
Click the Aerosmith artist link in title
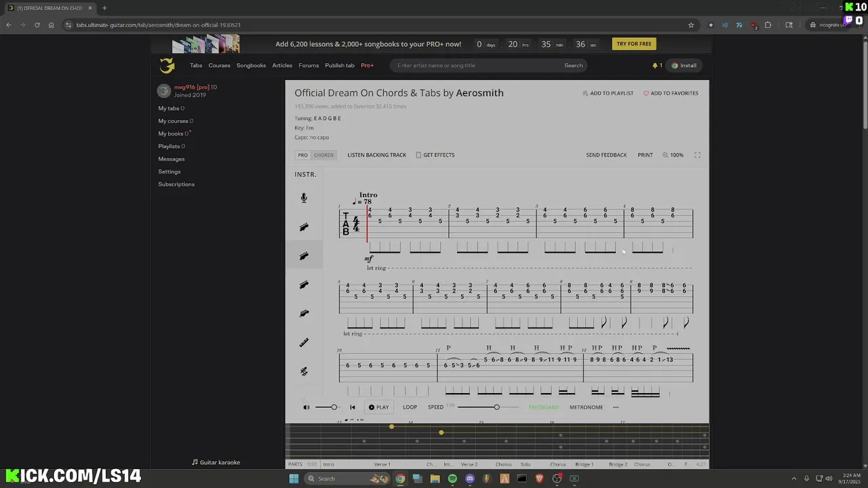(479, 94)
